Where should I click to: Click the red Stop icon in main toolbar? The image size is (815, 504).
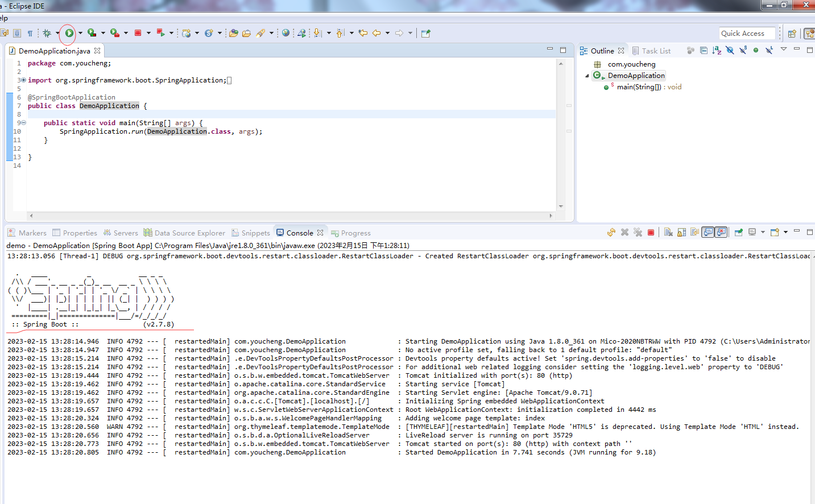(x=138, y=33)
